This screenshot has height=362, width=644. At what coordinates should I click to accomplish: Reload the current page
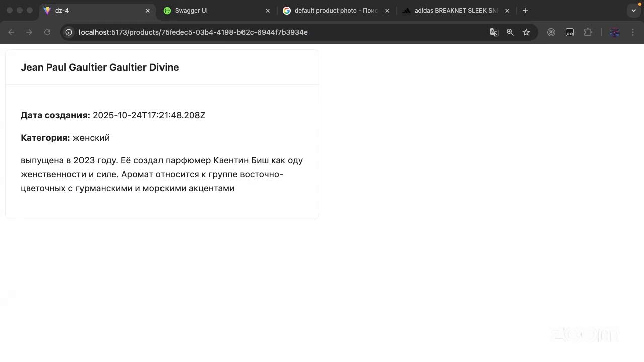coord(47,32)
